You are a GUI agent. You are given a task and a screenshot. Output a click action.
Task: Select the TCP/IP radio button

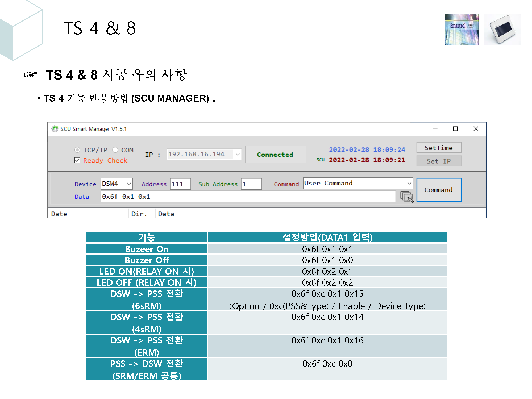click(77, 150)
